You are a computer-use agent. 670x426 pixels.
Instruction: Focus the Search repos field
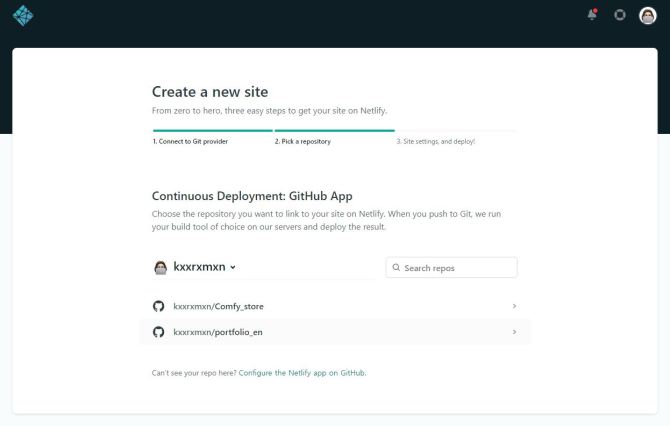452,267
